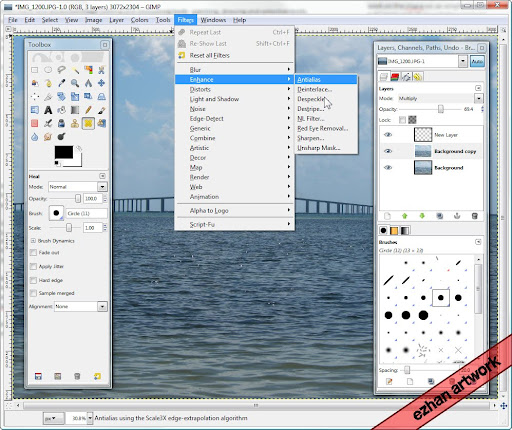The image size is (512, 430).
Task: Select the Ink tool
Action: [61, 123]
